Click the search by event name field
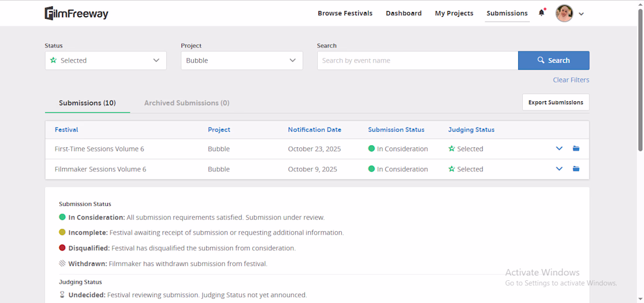The height and width of the screenshot is (303, 644). pyautogui.click(x=417, y=60)
